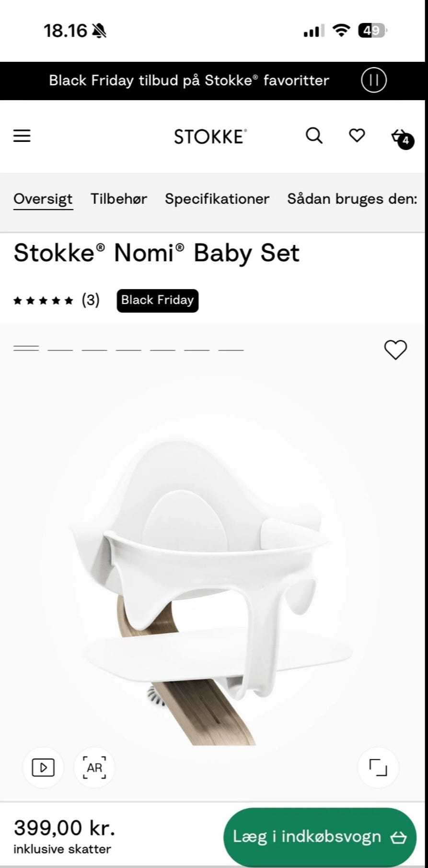
Task: Open the Sådan bruges den tab
Action: [352, 199]
